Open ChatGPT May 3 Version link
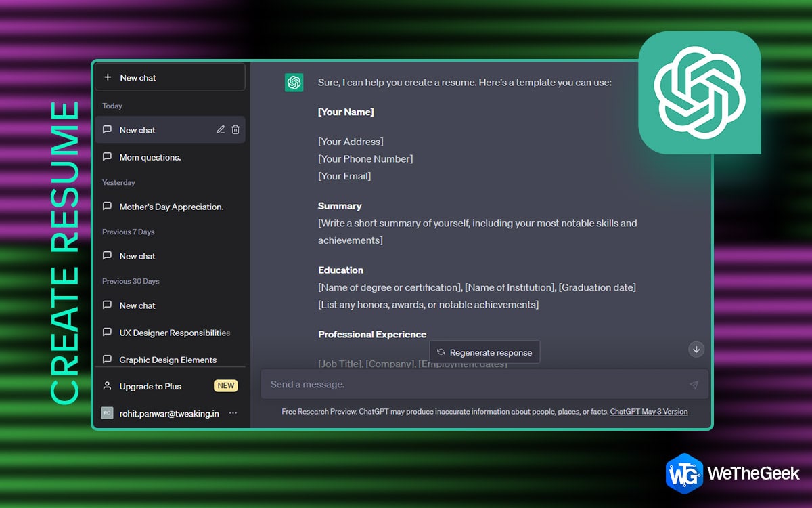 tap(649, 412)
